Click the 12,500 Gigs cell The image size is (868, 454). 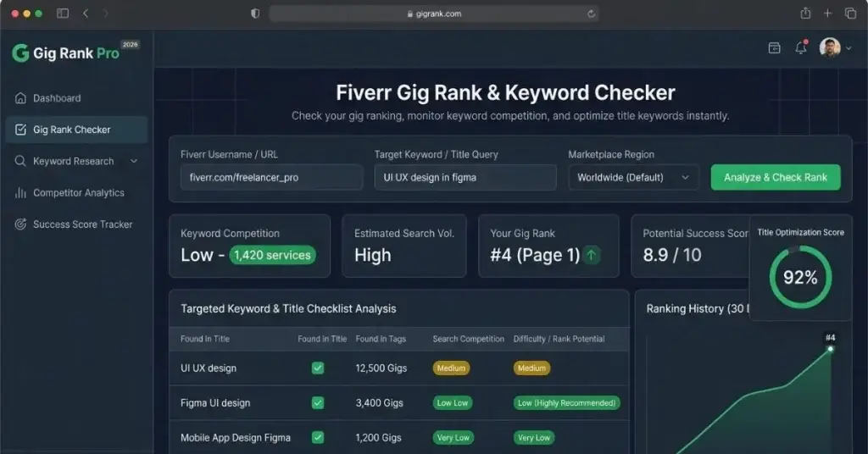[381, 368]
